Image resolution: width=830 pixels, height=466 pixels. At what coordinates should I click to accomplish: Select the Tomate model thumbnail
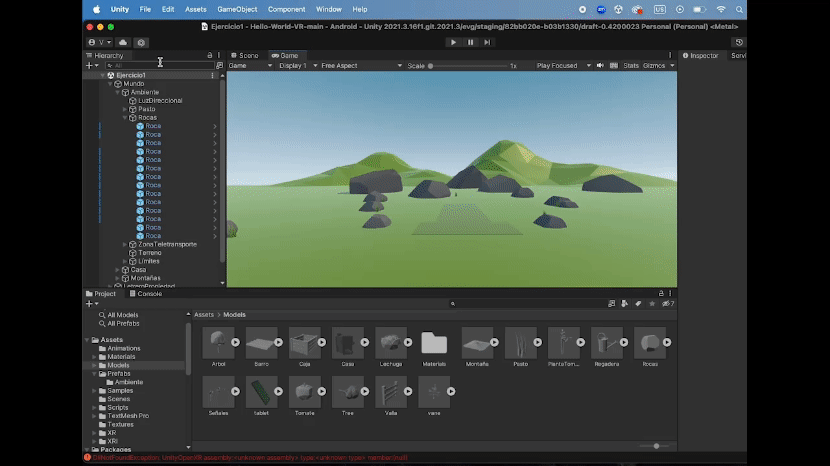[304, 392]
